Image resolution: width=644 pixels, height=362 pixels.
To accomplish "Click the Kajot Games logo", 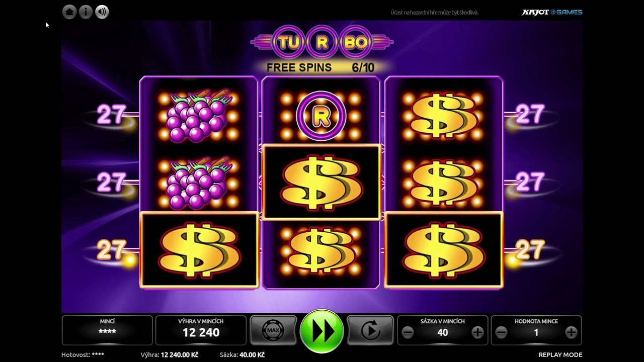I will pyautogui.click(x=552, y=12).
